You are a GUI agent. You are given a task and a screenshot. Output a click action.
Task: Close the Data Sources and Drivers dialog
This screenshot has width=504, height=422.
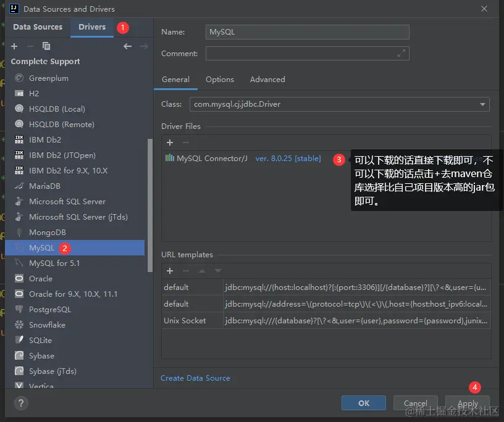[484, 9]
